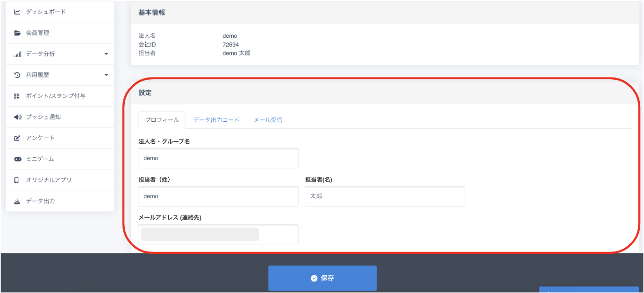Click the data export download icon
644x293 pixels.
17,201
